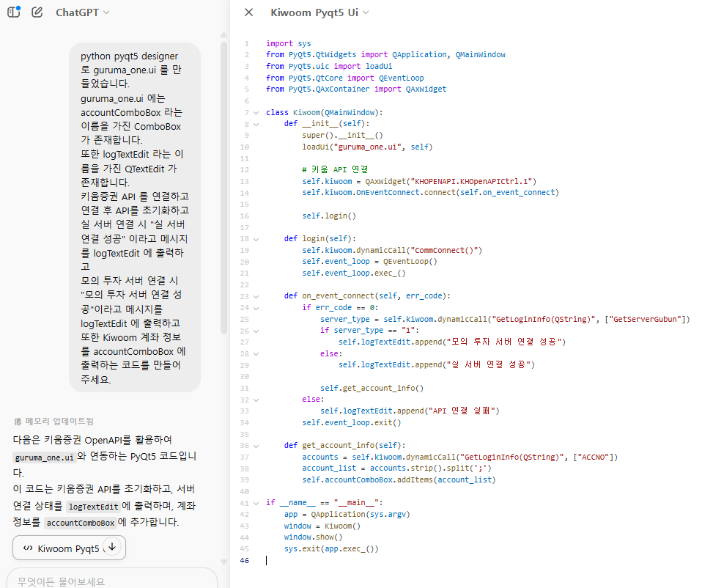702x588 pixels.
Task: Open the Kiwoom Pyqt5 Ui title dropdown
Action: (x=319, y=12)
